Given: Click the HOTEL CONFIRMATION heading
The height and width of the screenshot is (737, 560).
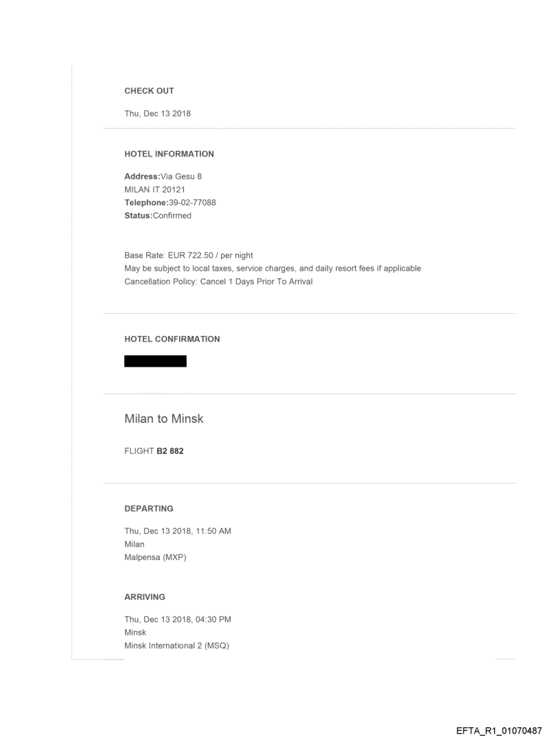Looking at the screenshot, I should pos(172,339).
